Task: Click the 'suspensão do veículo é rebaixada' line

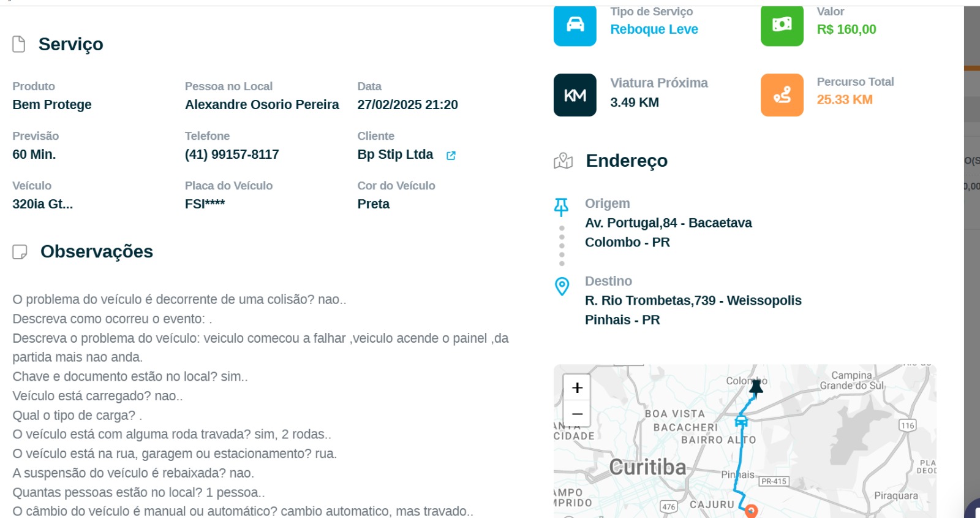Action: 133,473
